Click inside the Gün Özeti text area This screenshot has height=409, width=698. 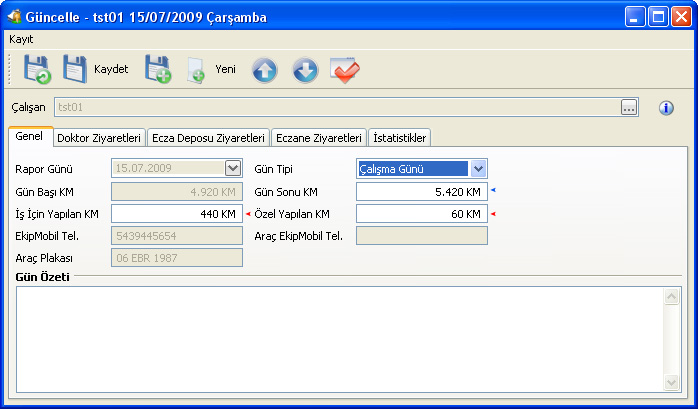pyautogui.click(x=340, y=338)
